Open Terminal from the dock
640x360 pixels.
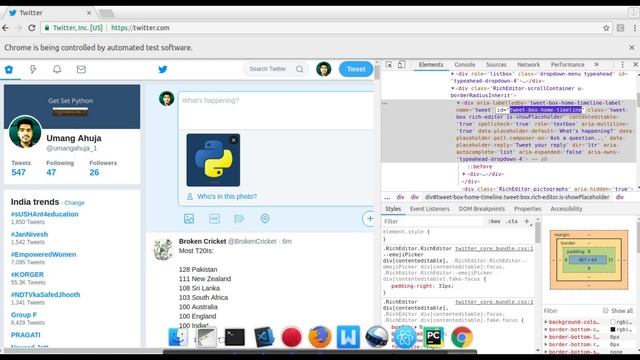click(235, 337)
